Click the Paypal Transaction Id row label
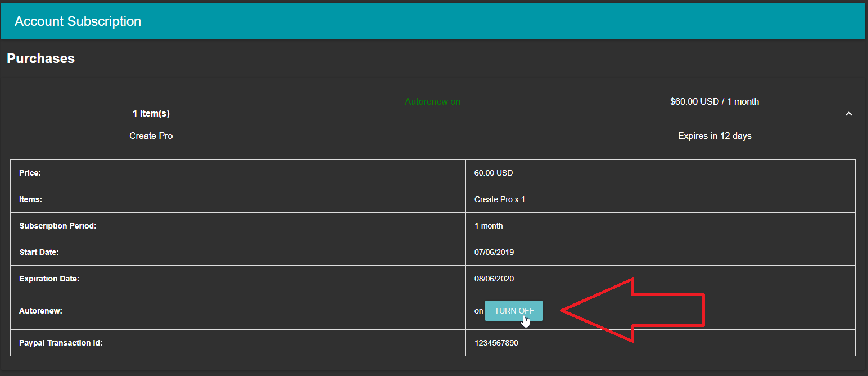This screenshot has width=868, height=376. point(61,343)
